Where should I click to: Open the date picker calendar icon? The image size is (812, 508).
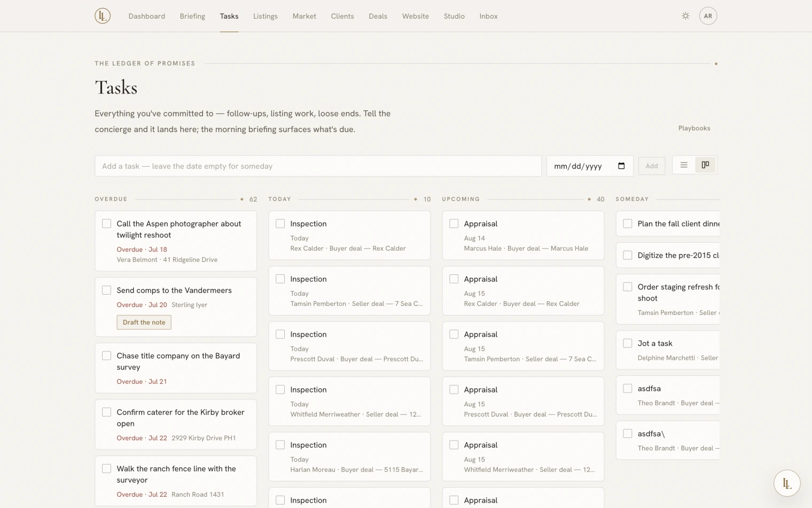621,166
